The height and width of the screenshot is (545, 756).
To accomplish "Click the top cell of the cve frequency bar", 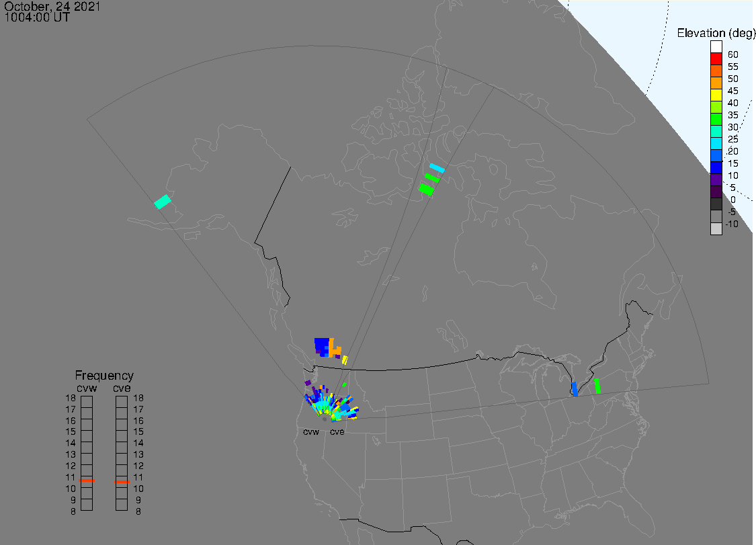I will click(122, 402).
